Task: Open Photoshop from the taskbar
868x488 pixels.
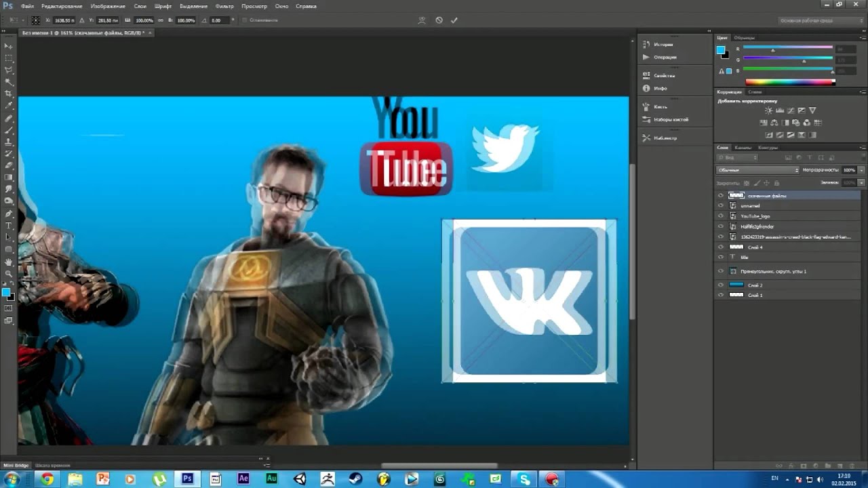Action: tap(186, 479)
